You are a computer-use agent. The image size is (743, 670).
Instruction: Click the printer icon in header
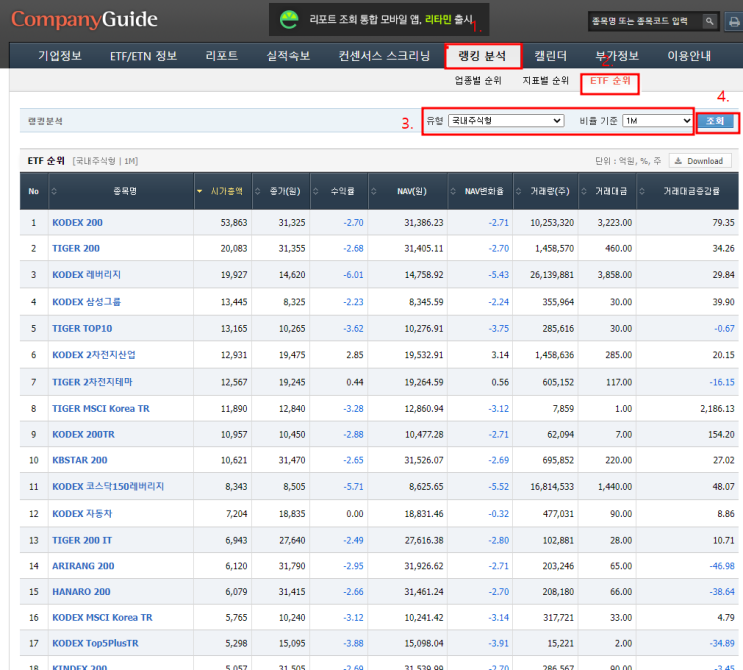point(734,22)
